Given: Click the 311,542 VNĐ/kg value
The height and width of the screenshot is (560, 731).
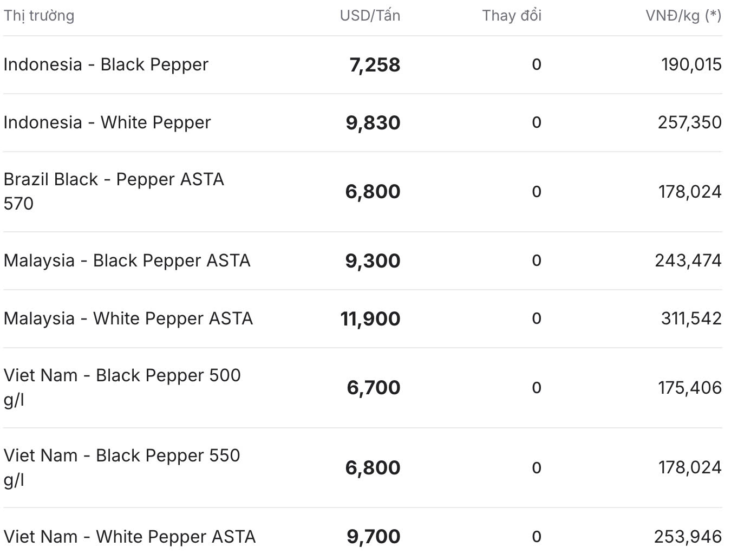Looking at the screenshot, I should point(691,318).
